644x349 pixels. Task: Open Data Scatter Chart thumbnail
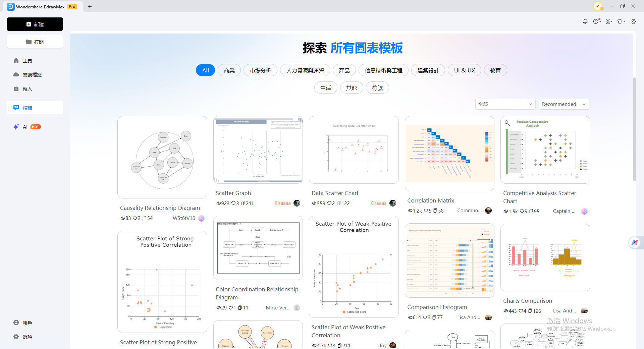pyautogui.click(x=354, y=150)
